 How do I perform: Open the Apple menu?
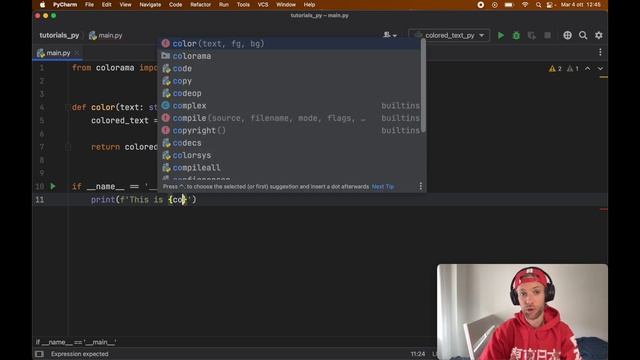[42, 5]
